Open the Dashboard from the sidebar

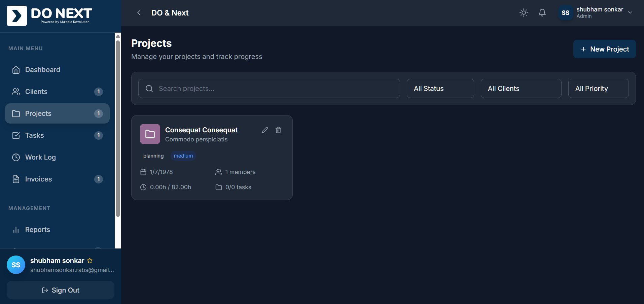(42, 70)
